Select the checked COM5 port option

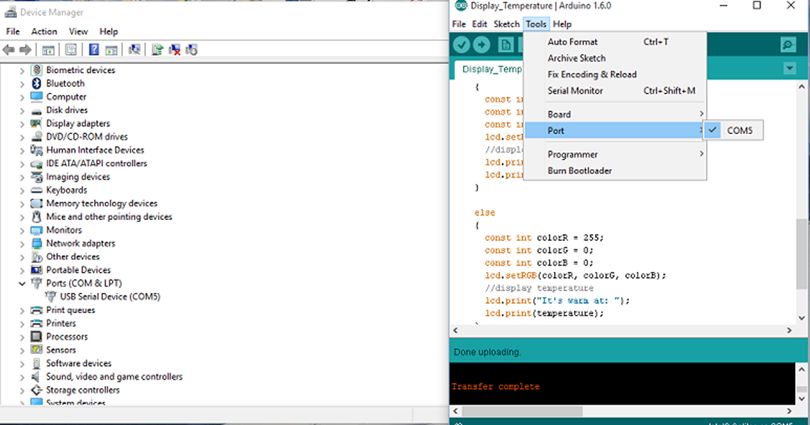(733, 131)
